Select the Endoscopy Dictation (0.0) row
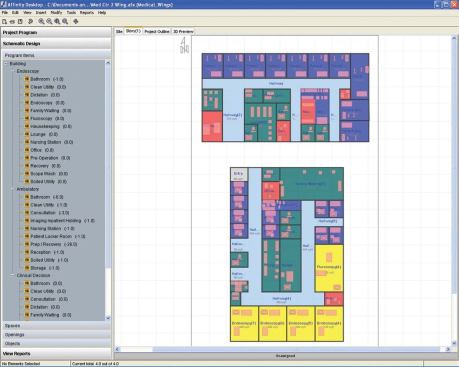Image resolution: width=459 pixels, height=367 pixels. coord(45,95)
